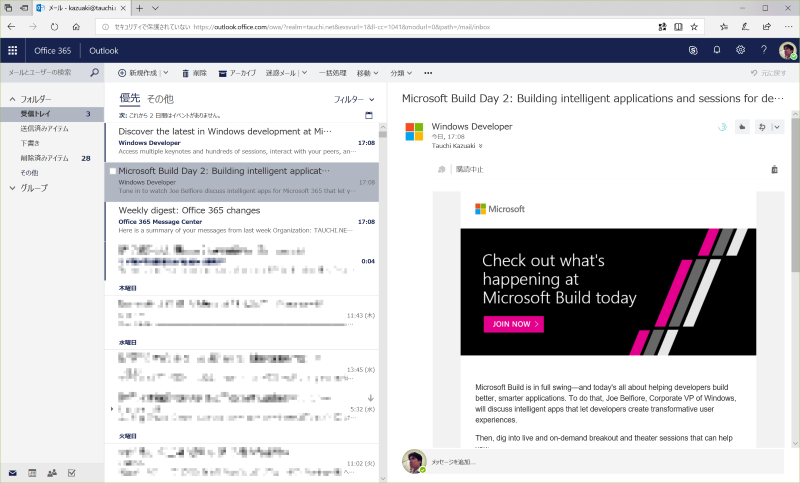Open the more actions ellipsis in toolbar
This screenshot has width=800, height=483.
coord(428,73)
